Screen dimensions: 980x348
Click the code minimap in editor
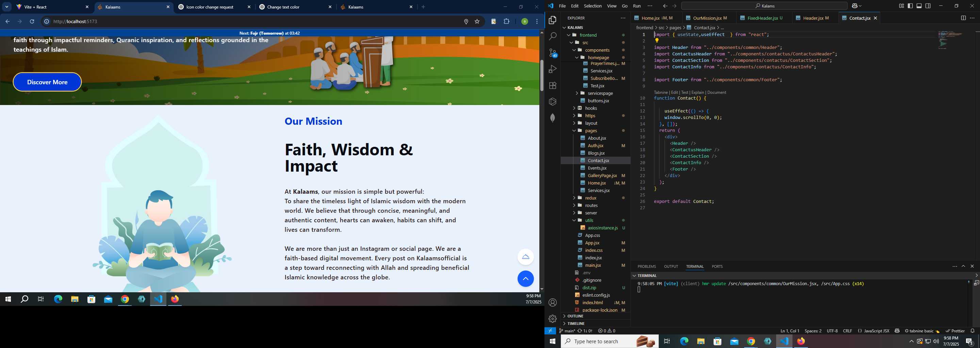pyautogui.click(x=950, y=40)
